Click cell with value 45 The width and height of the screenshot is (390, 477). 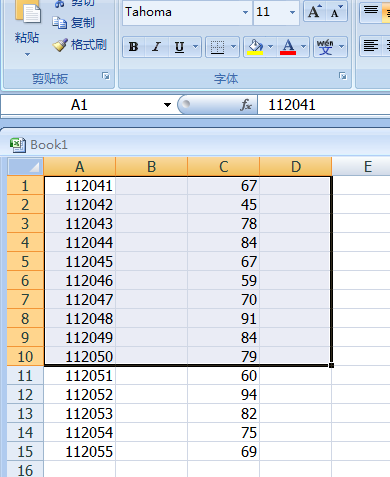[224, 204]
